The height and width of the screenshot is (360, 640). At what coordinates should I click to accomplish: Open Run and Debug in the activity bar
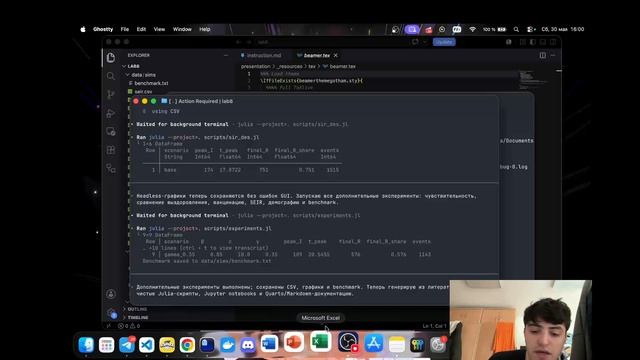tap(111, 113)
